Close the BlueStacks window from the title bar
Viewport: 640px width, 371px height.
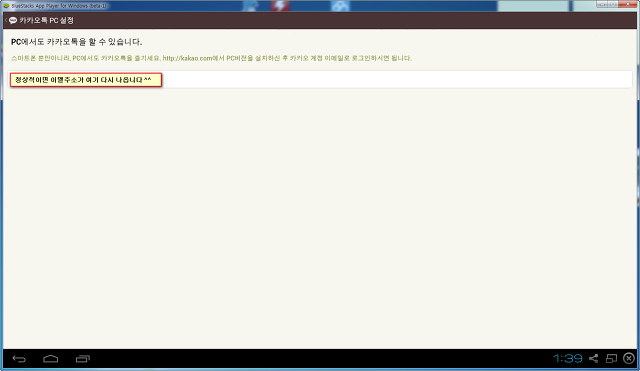[628, 4]
